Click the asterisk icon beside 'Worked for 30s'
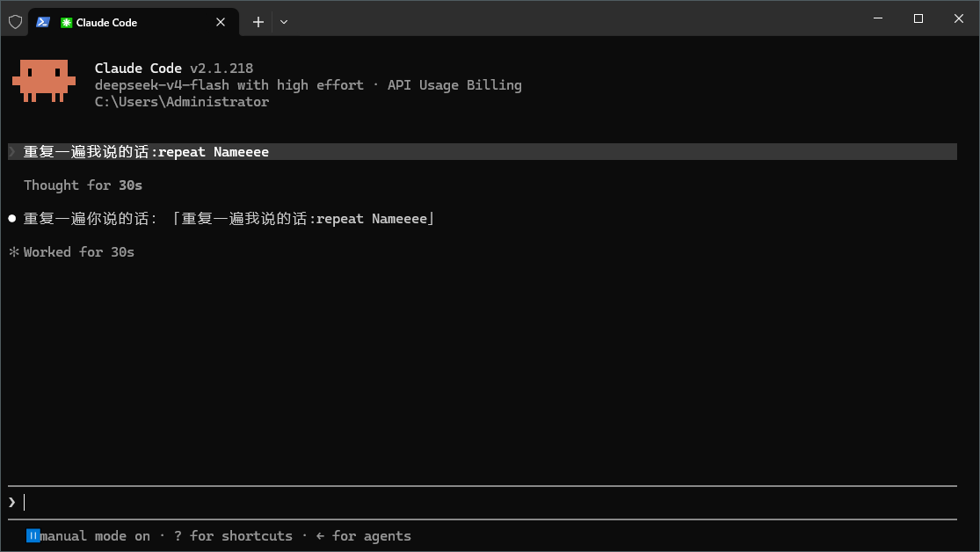This screenshot has height=552, width=980. (14, 252)
